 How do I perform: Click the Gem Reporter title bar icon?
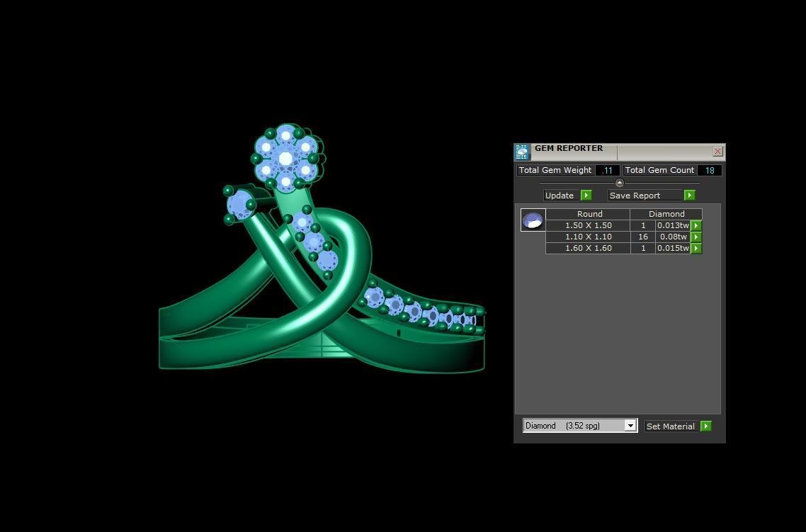(522, 152)
